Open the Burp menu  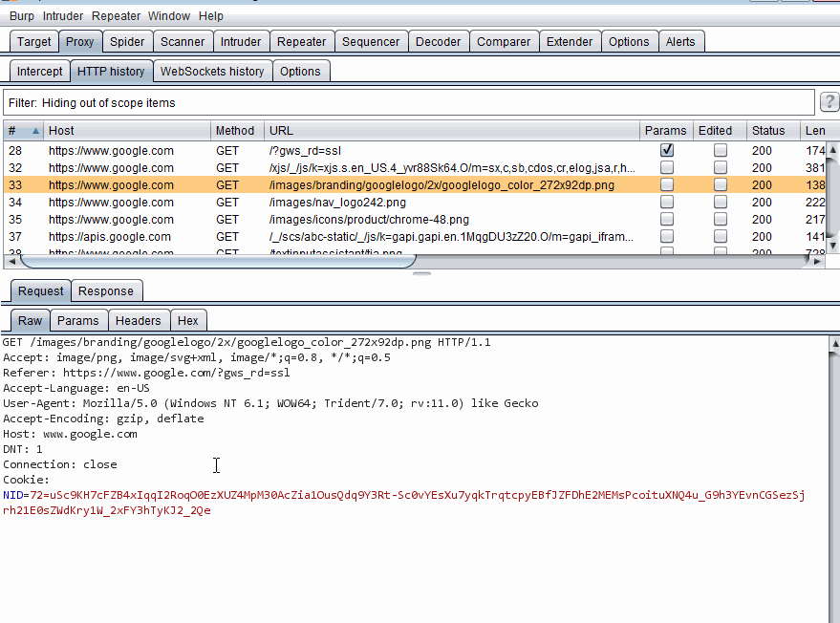tap(22, 16)
